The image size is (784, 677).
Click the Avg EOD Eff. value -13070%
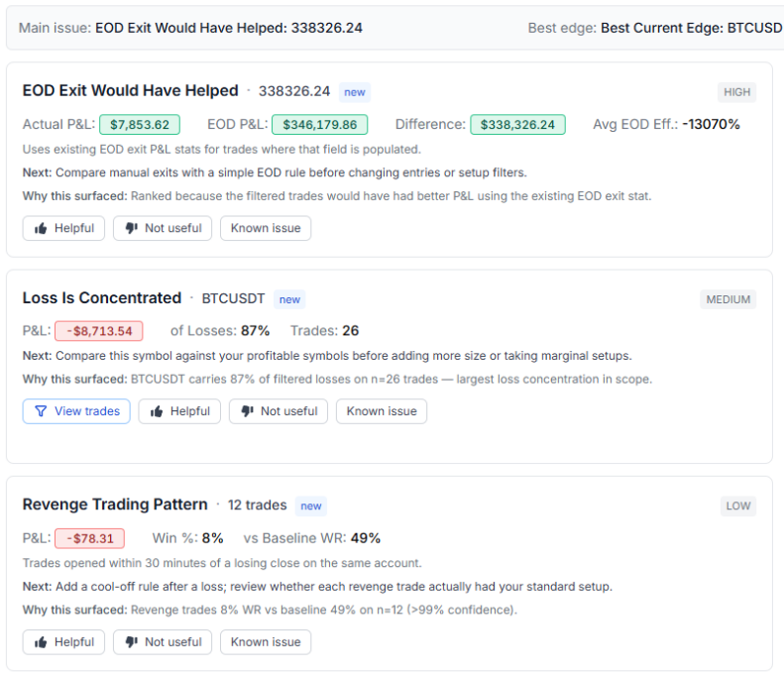click(x=711, y=124)
